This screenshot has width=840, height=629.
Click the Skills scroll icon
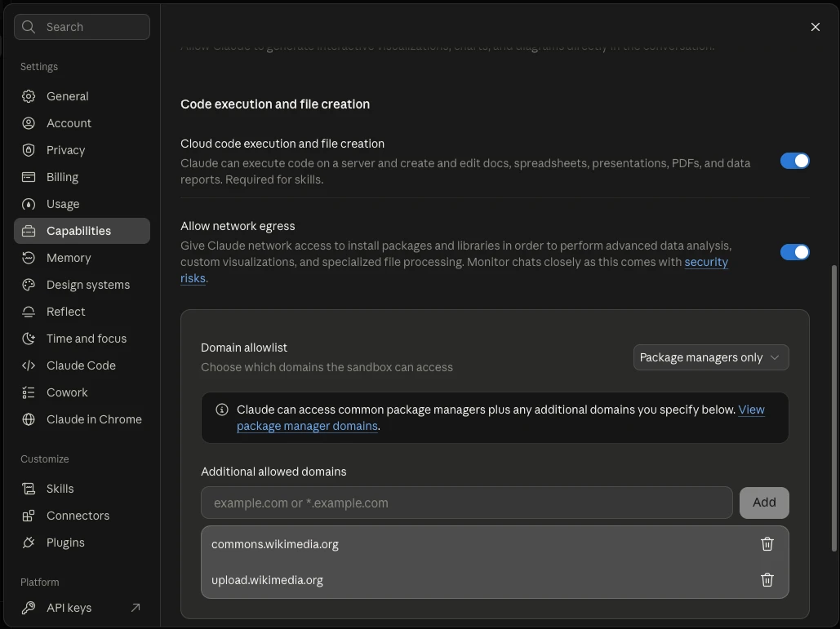(x=29, y=489)
